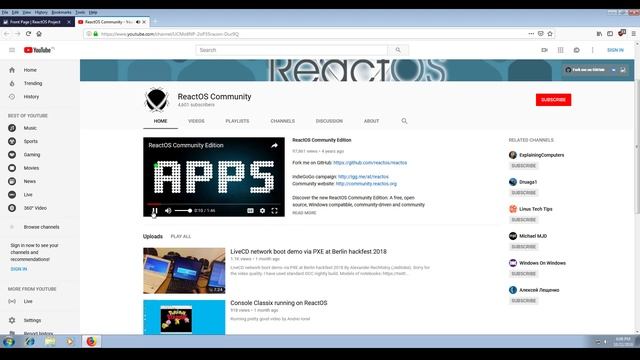
Task: Open video player settings gear
Action: [x=262, y=211]
